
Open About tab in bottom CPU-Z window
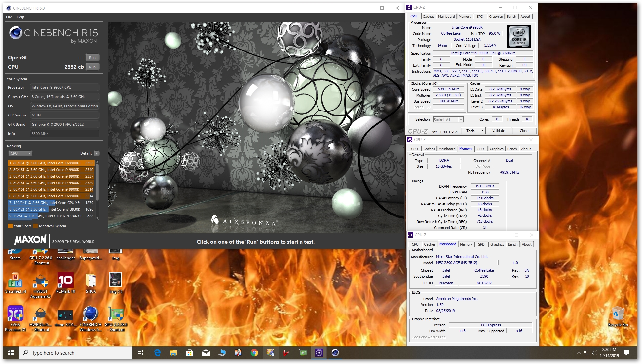point(527,244)
